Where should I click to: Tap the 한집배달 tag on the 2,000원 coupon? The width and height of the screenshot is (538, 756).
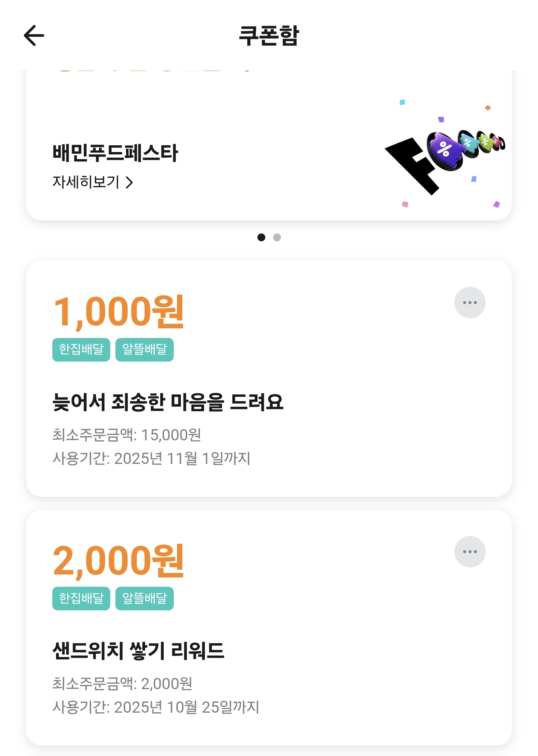81,598
